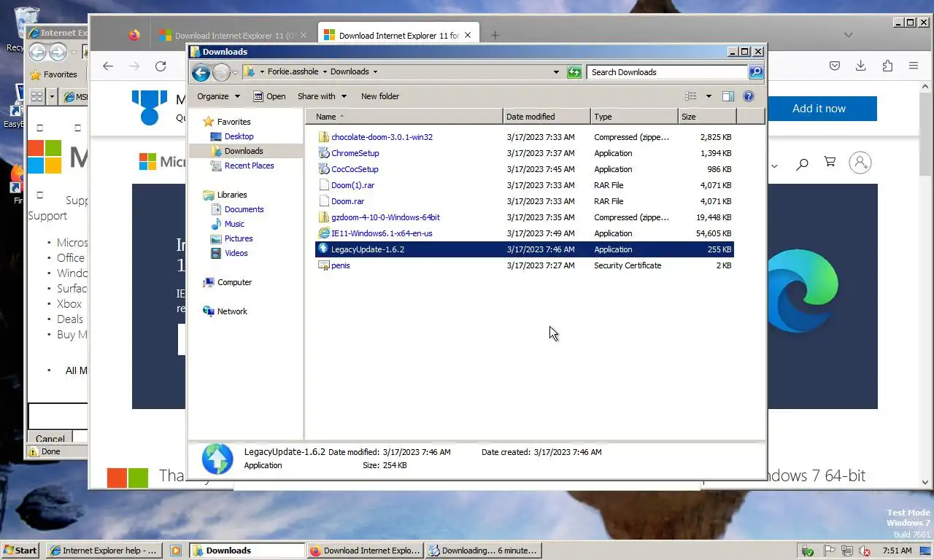
Task: Click Firefox Save to Pocket icon
Action: pos(835,66)
